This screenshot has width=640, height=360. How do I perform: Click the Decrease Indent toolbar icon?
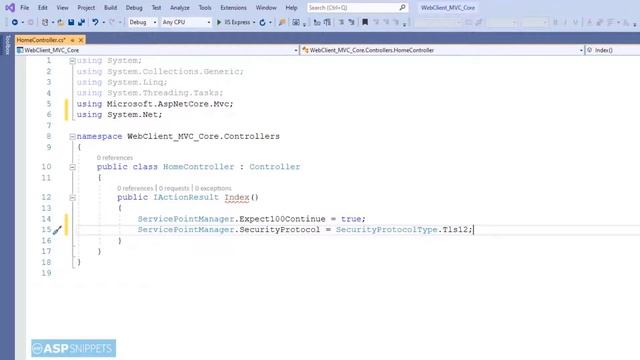click(317, 22)
